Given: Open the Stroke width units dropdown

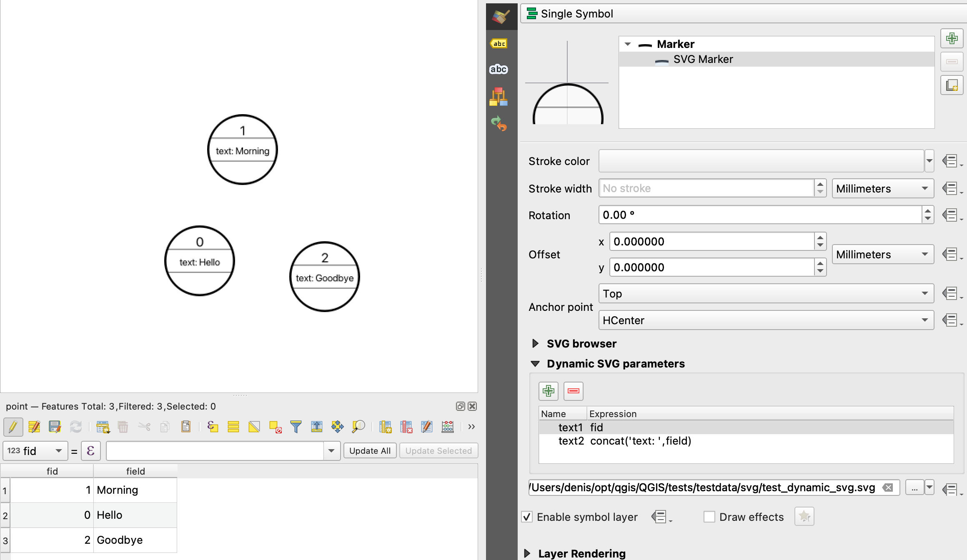Looking at the screenshot, I should (880, 188).
